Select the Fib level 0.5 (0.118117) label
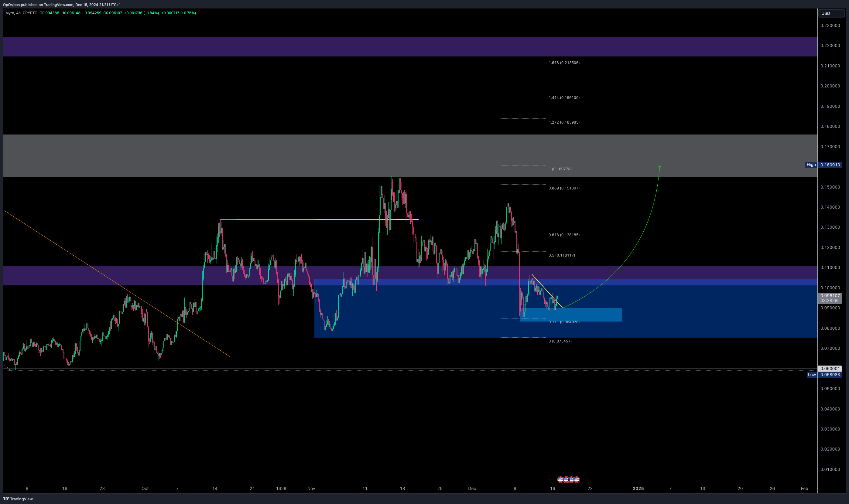This screenshot has height=504, width=849. pyautogui.click(x=562, y=255)
